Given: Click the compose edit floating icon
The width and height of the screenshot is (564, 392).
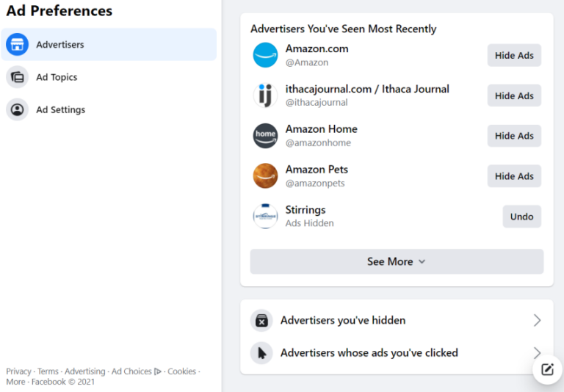Looking at the screenshot, I should (x=547, y=369).
